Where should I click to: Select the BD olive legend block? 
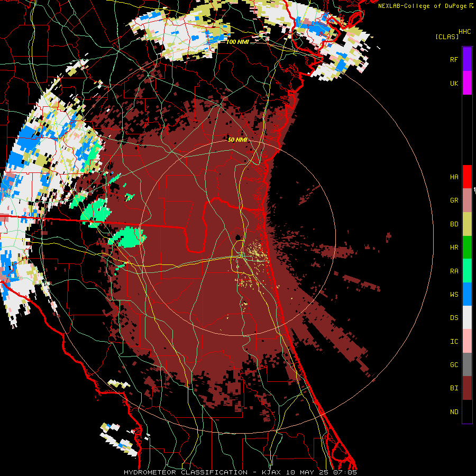point(467,224)
